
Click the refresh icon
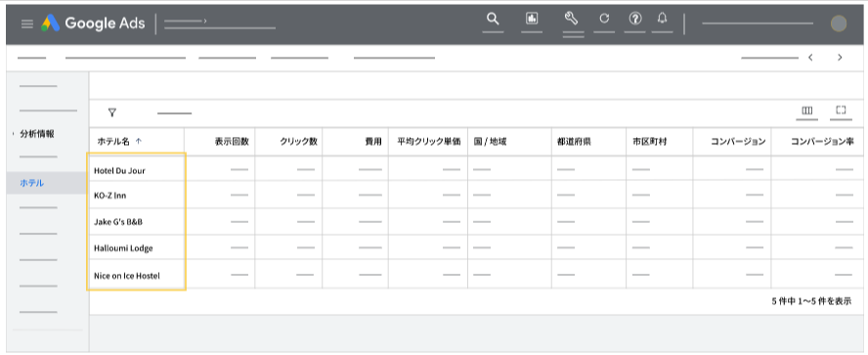click(604, 19)
